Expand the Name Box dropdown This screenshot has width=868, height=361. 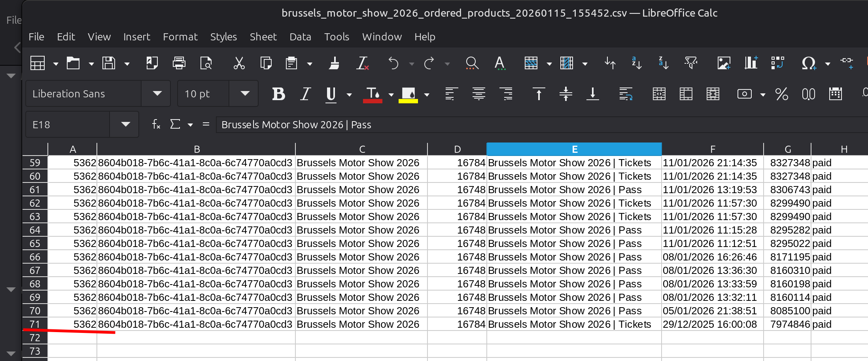click(x=125, y=125)
